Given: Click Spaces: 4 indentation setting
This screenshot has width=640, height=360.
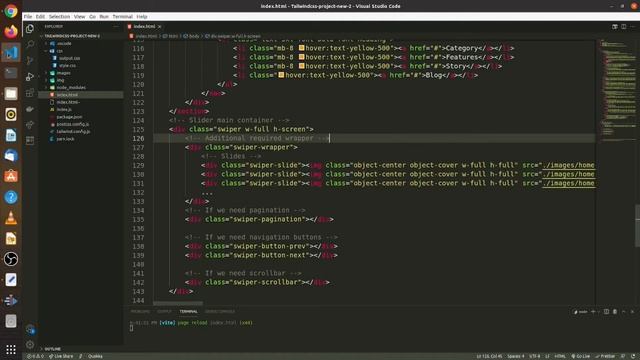Looking at the screenshot, I should point(516,356).
